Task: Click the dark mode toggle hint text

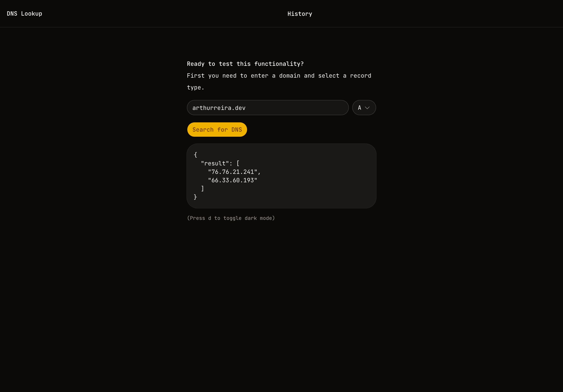Action: coord(231,218)
